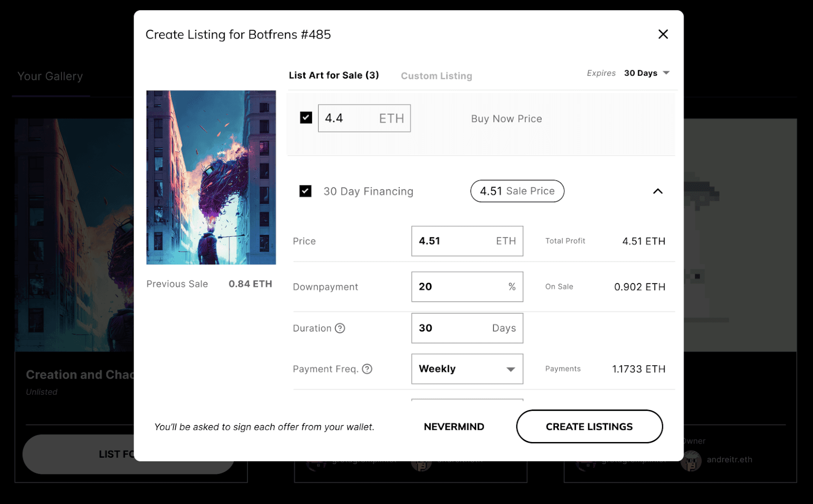Click NEVERMIND to cancel the listing
Screen dimensions: 813x504
click(453, 426)
